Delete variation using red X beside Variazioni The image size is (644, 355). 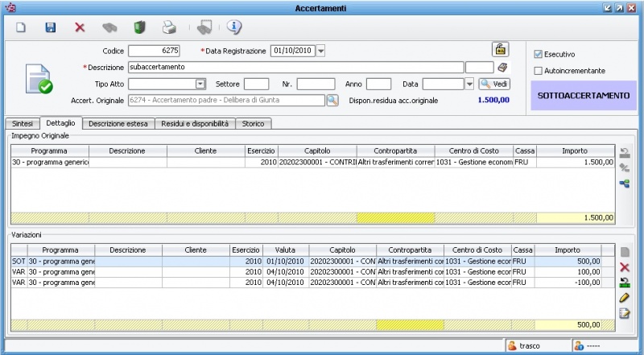coord(624,267)
